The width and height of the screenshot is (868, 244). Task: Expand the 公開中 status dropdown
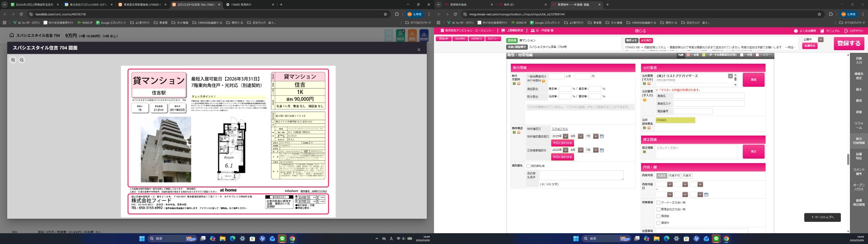pos(821,40)
